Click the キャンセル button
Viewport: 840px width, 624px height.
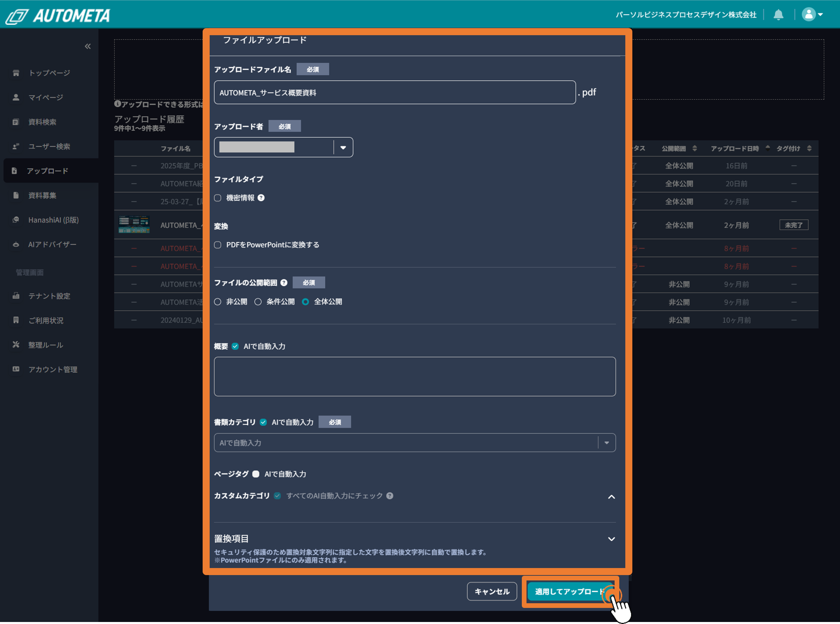click(492, 591)
